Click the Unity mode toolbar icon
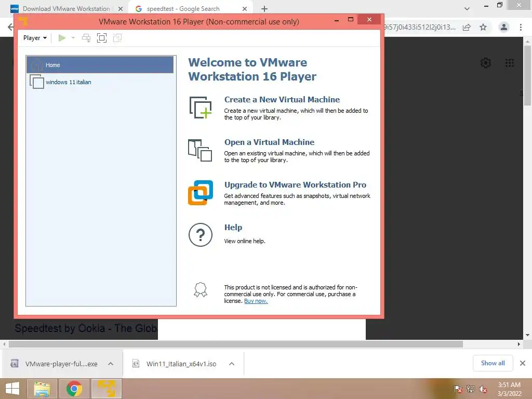532x399 pixels. coord(117,37)
